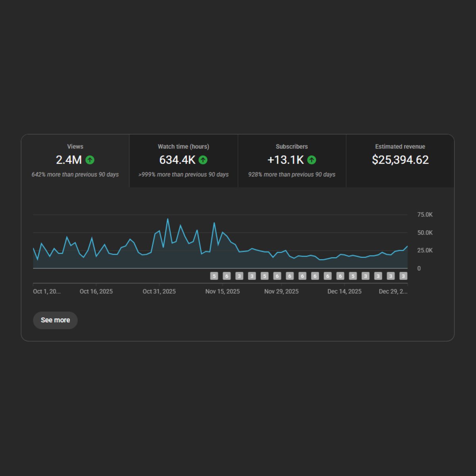Viewport: 476px width, 476px height.
Task: Click green up-arrow icon beside 634.4K watch time
Action: 203,160
